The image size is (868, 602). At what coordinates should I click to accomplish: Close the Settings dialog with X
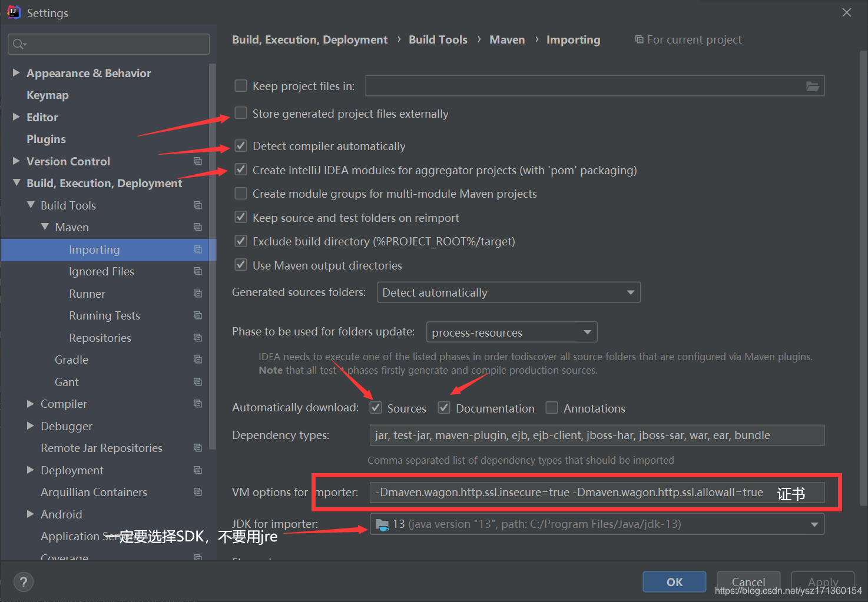point(847,12)
